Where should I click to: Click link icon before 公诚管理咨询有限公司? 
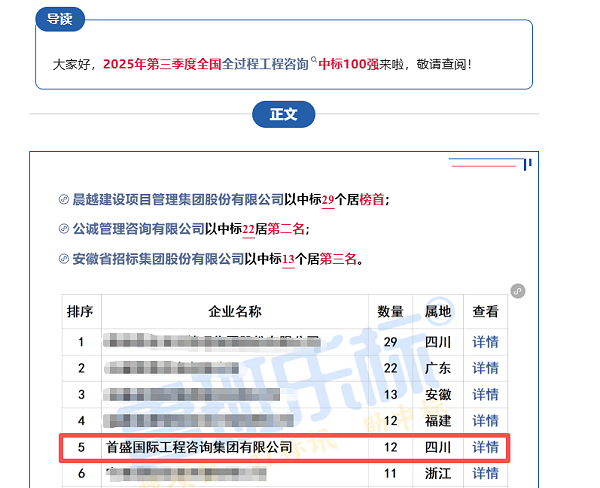tap(65, 229)
